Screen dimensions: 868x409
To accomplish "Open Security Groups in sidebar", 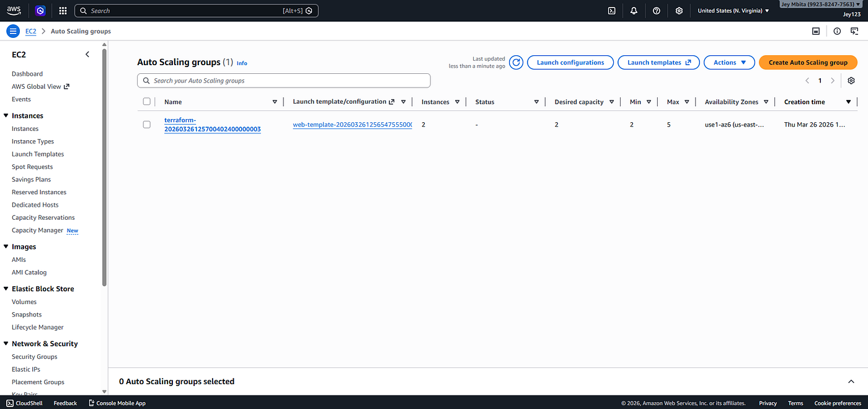I will (x=35, y=357).
